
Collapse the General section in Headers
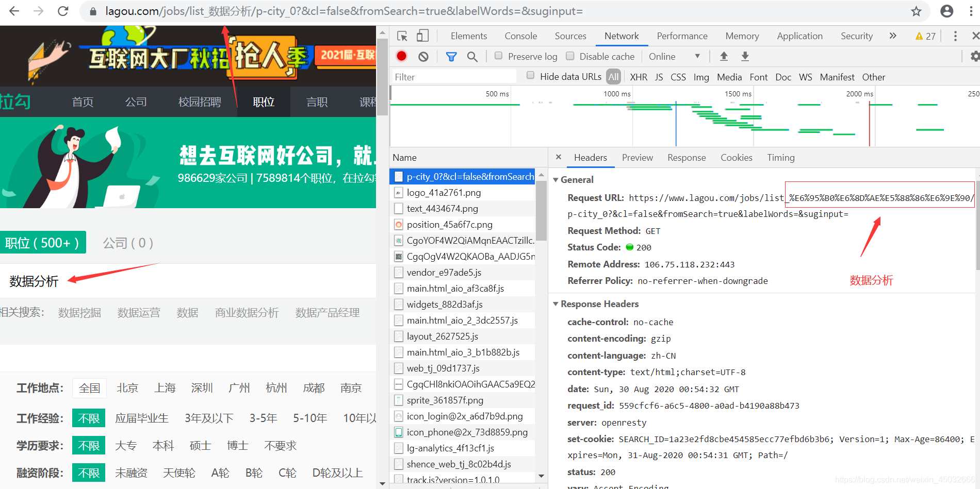coord(556,179)
